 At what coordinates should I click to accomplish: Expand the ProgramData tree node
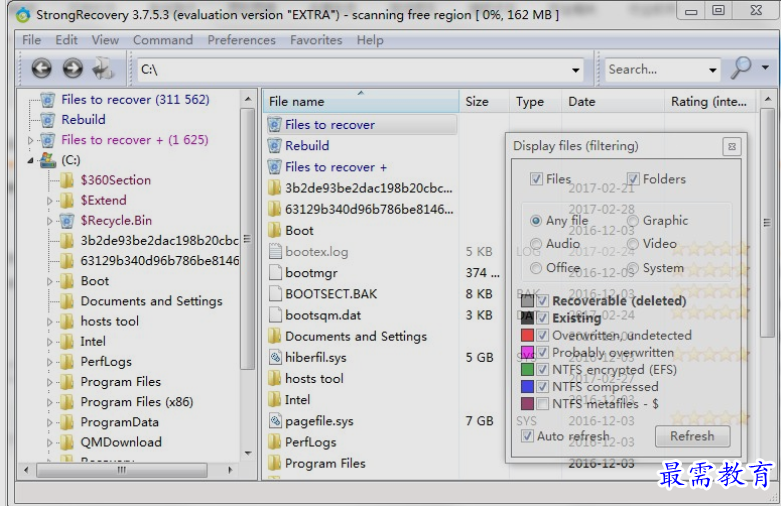tap(49, 422)
